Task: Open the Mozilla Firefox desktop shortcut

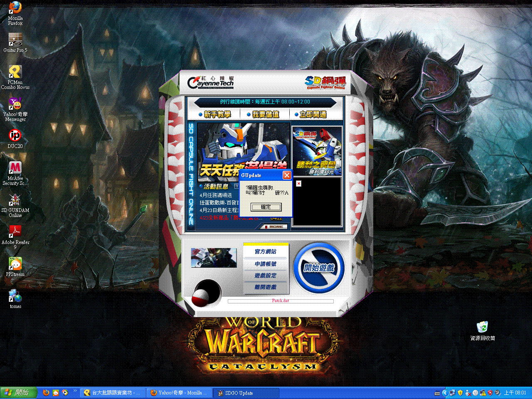Action: 15,13
